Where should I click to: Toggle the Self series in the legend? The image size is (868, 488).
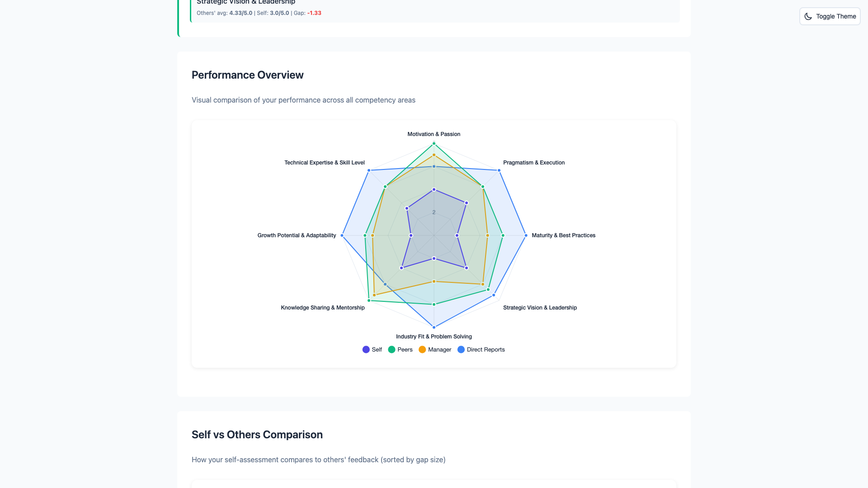point(372,349)
